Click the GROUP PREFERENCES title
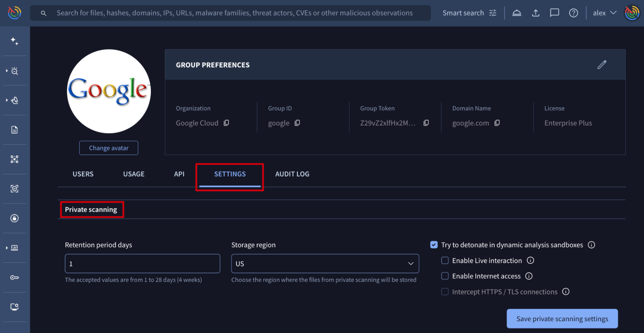Image resolution: width=644 pixels, height=333 pixels. pos(213,65)
